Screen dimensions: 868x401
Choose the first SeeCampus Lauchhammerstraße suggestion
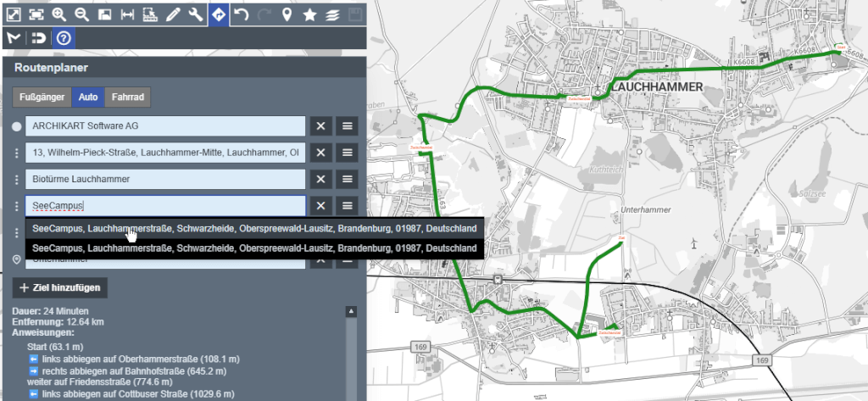point(254,228)
